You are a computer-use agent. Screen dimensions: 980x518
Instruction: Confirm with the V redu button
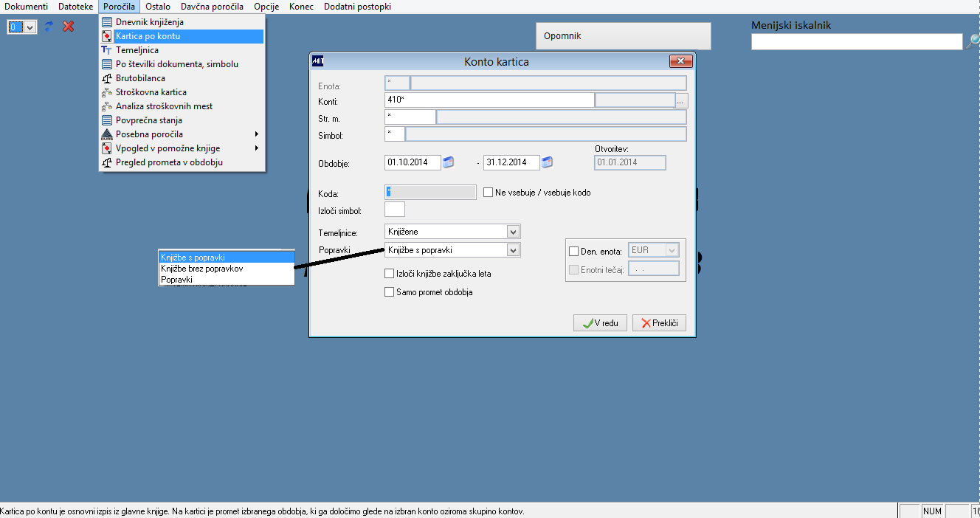[x=601, y=323]
